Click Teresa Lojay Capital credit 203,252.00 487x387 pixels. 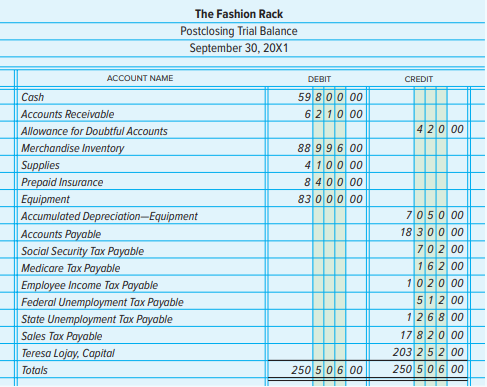(x=428, y=352)
